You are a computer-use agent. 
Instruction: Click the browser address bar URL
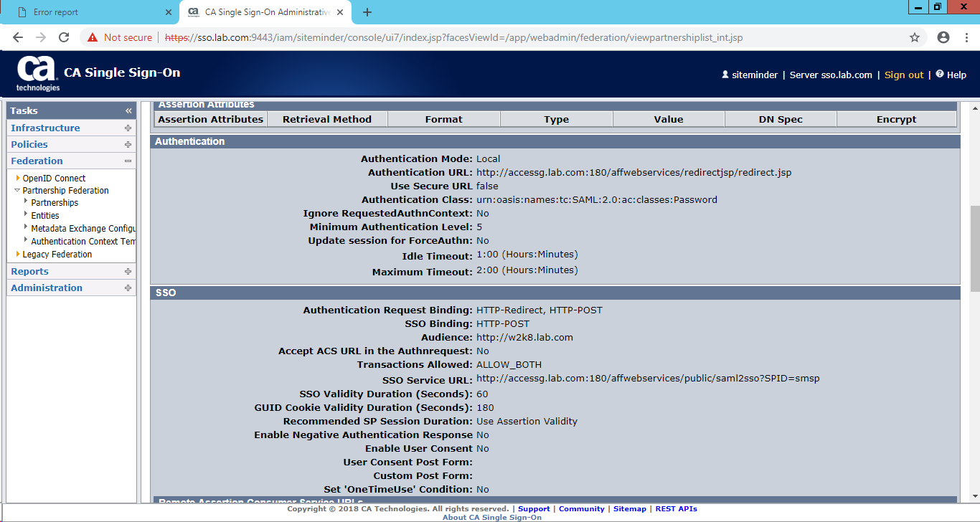click(454, 37)
